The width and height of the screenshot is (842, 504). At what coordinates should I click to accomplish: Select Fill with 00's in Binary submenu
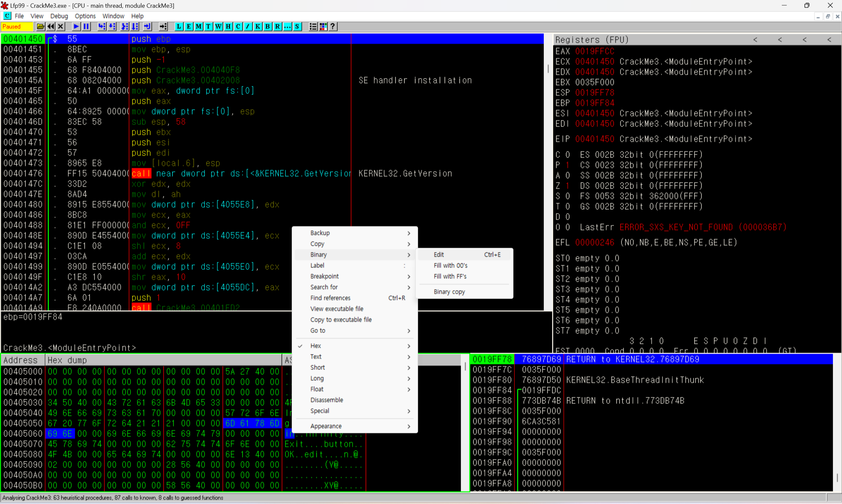click(450, 265)
